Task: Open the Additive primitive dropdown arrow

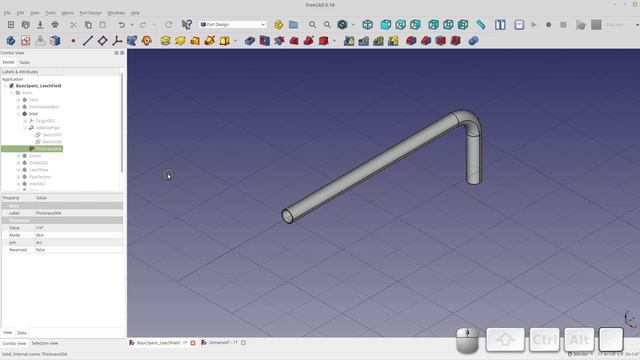Action: coord(236,41)
